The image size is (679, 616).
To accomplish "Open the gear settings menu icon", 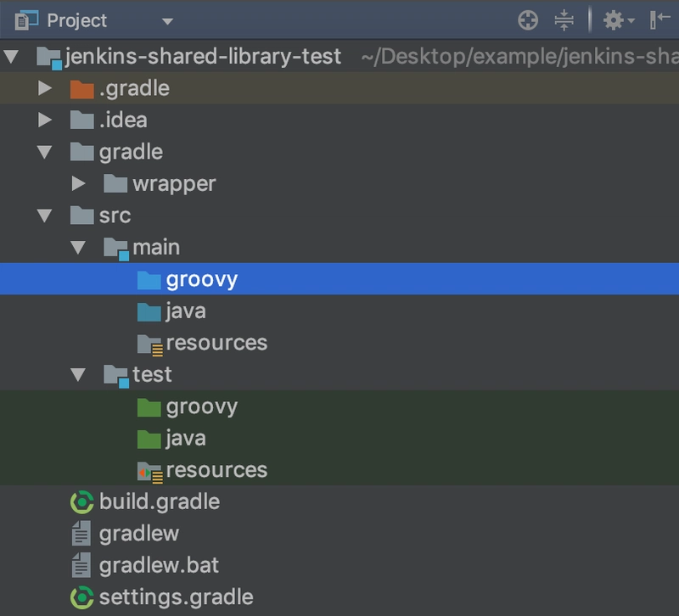I will pyautogui.click(x=619, y=20).
